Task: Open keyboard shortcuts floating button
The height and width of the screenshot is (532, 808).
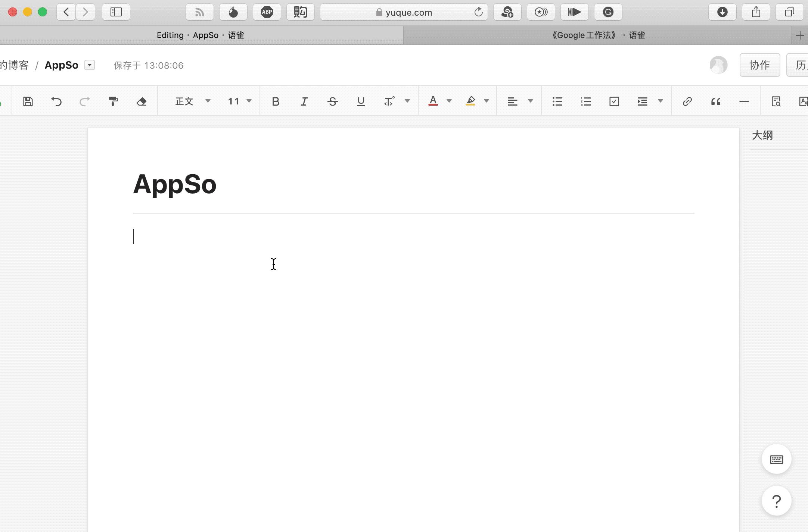Action: [776, 459]
